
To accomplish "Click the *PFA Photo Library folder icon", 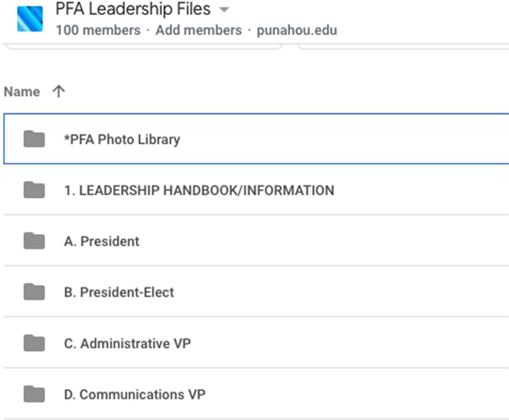I will coord(34,139).
